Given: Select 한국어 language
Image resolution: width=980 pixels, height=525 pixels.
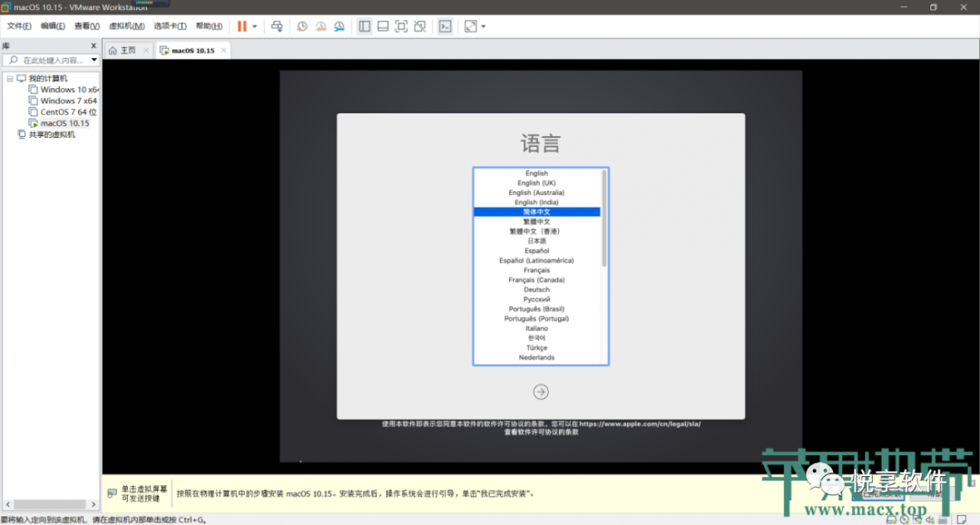Looking at the screenshot, I should [537, 337].
